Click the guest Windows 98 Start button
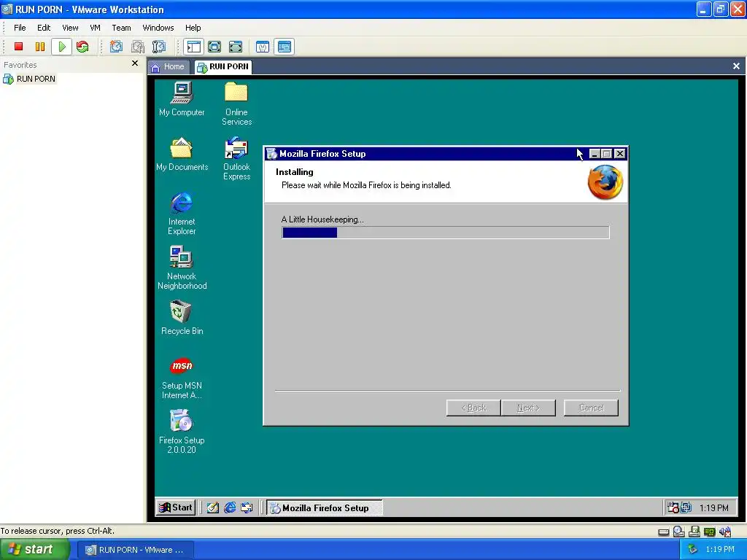Viewport: 747px width, 560px height. point(176,507)
